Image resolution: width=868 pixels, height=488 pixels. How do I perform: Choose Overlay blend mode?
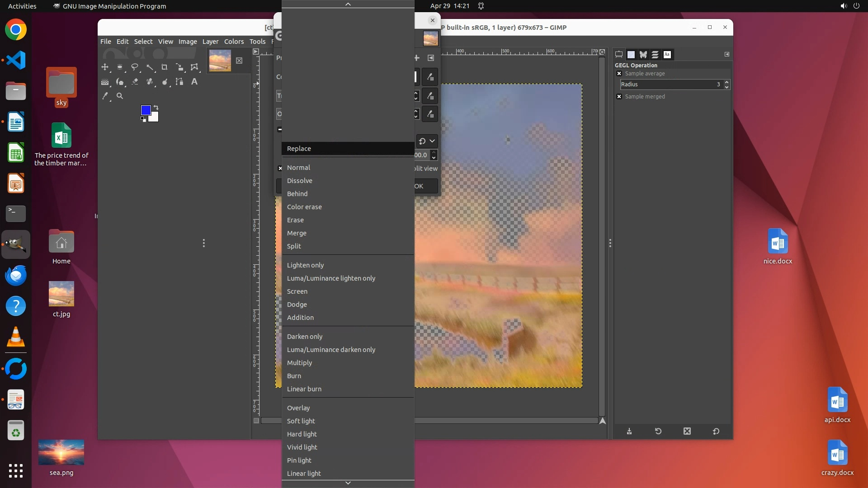(x=298, y=408)
